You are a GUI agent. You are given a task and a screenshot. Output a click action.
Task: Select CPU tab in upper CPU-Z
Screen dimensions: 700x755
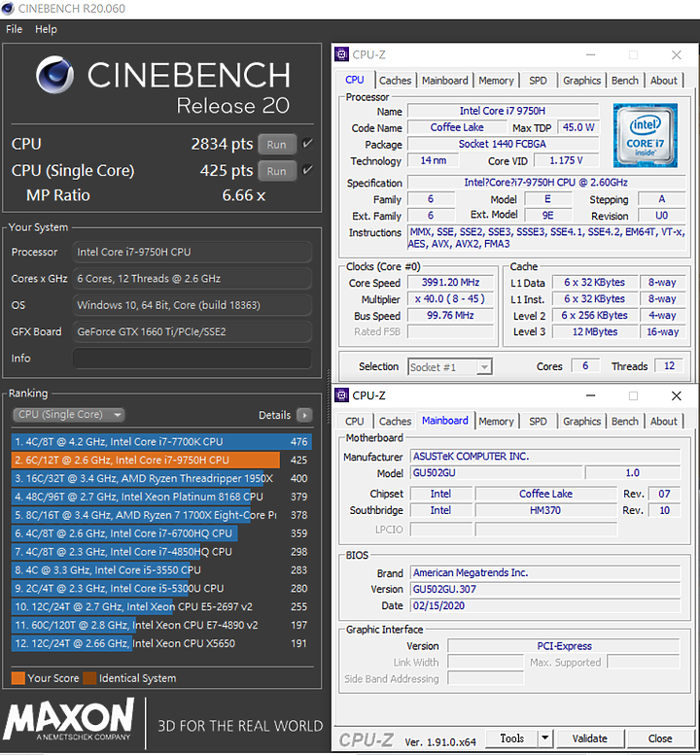click(355, 80)
